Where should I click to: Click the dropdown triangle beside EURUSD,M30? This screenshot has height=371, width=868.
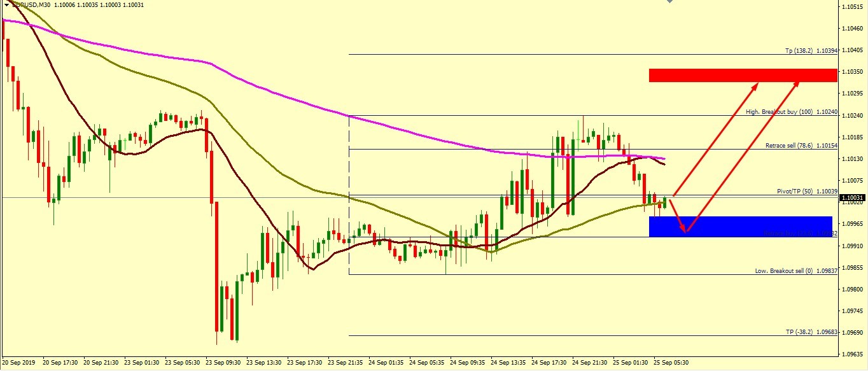[6, 5]
